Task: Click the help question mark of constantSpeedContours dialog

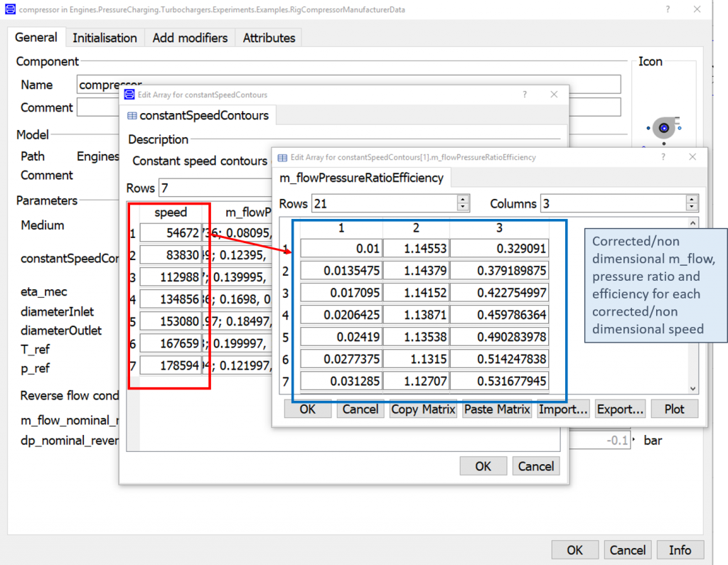Action: (525, 95)
